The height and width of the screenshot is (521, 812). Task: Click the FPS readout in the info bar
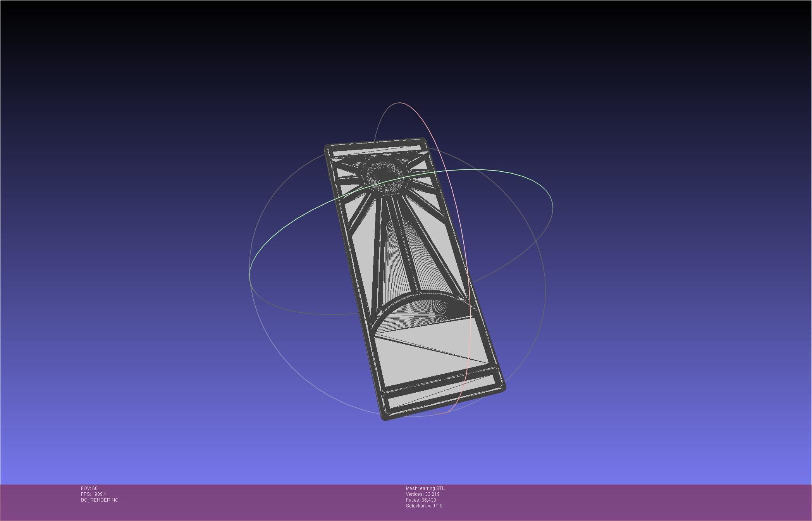(93, 494)
